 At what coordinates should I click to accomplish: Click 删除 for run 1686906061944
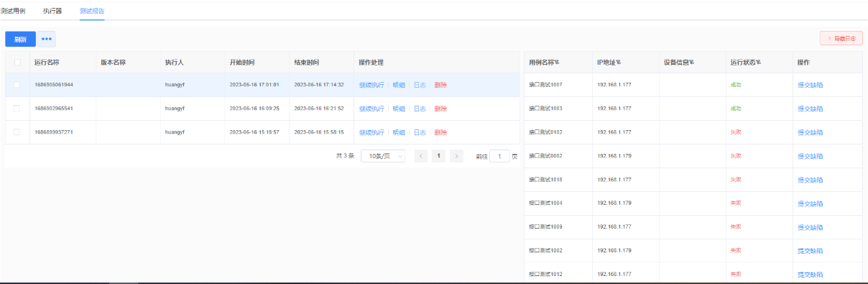pyautogui.click(x=440, y=85)
